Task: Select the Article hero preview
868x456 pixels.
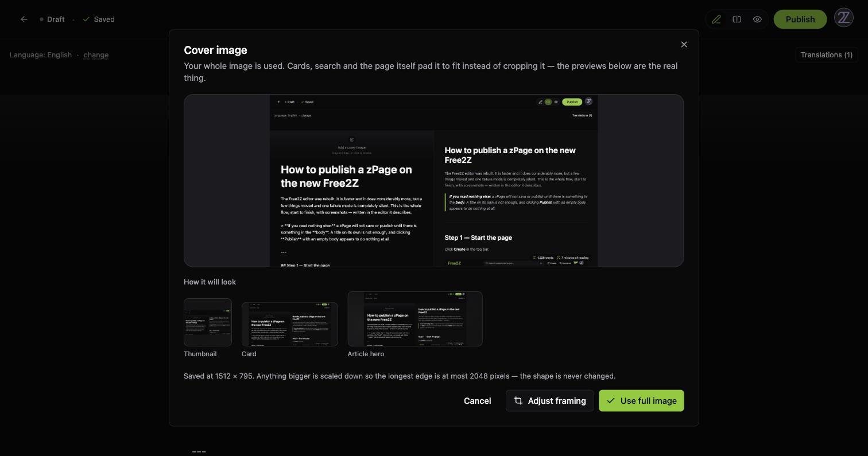Action: (415, 319)
